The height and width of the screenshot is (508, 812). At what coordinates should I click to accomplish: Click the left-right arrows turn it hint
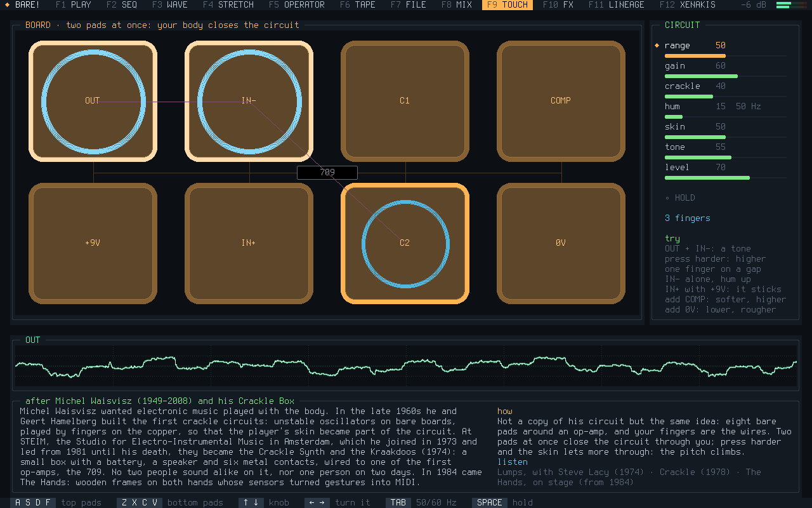(337, 503)
